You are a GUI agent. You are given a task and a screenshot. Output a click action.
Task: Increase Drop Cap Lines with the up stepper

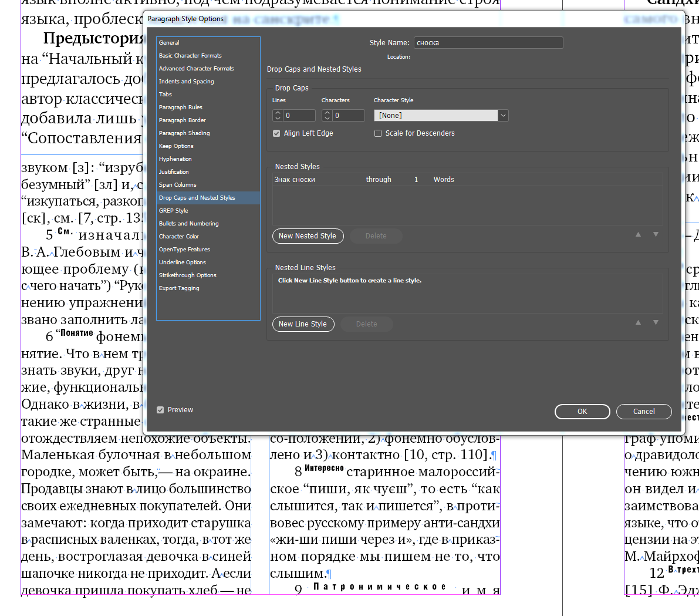278,112
